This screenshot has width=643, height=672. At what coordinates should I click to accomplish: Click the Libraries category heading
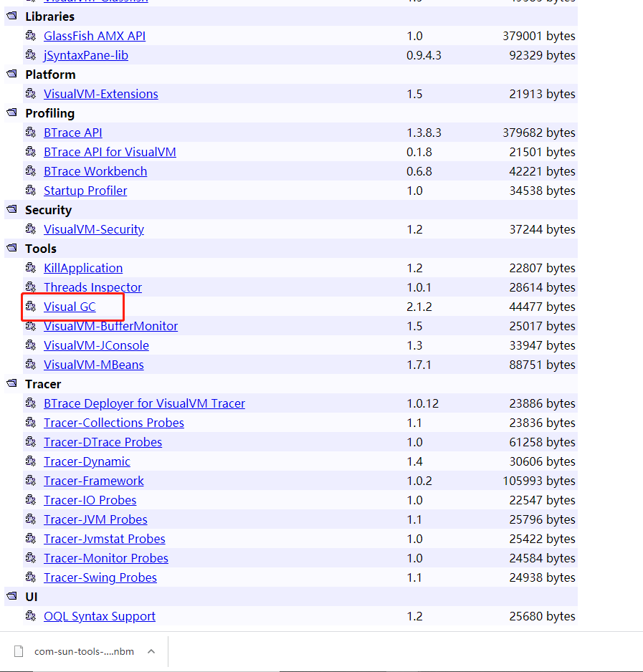tap(49, 16)
